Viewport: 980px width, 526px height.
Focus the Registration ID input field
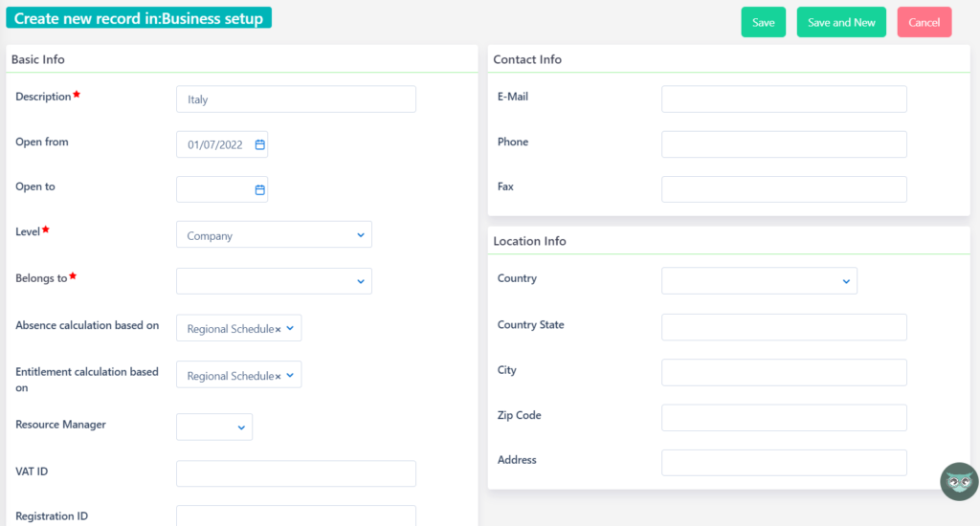click(x=297, y=516)
